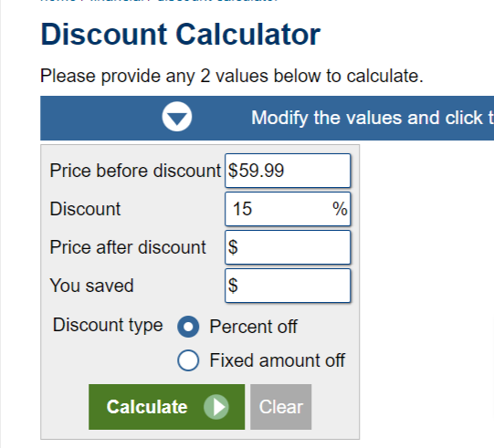Image resolution: width=494 pixels, height=448 pixels.
Task: Click the 'Fixed amount off' option label text
Action: (278, 360)
